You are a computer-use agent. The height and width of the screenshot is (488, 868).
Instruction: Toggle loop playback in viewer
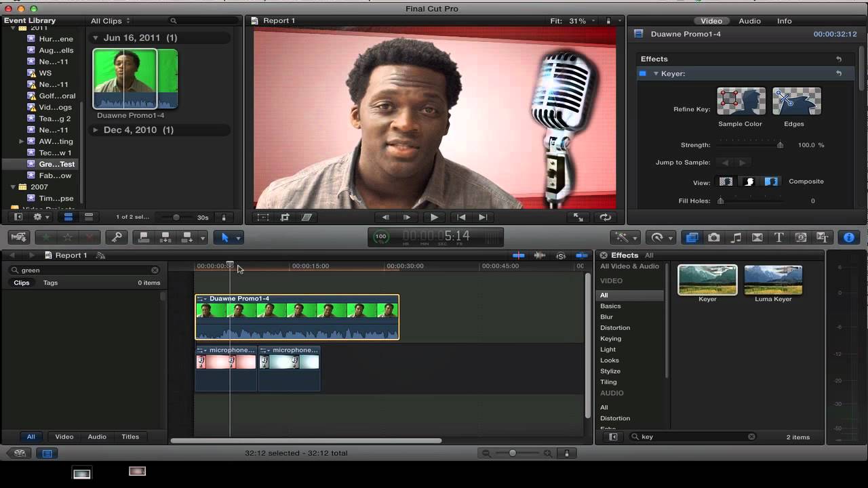[605, 218]
